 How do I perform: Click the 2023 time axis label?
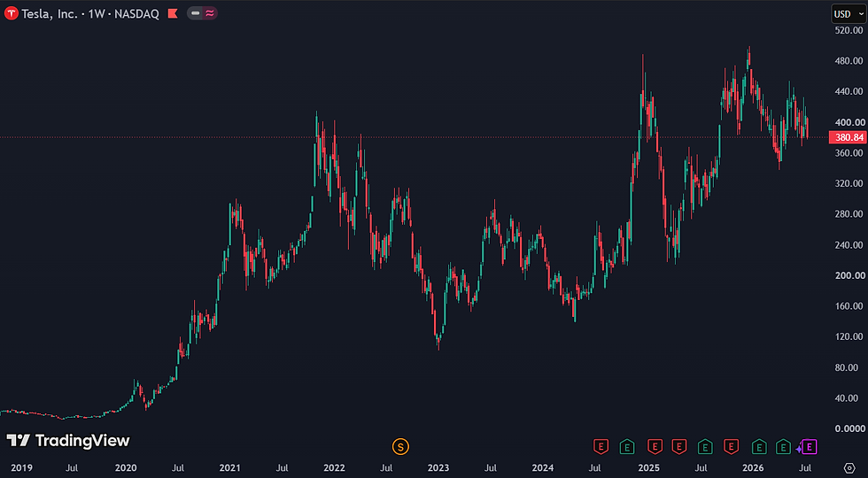438,468
